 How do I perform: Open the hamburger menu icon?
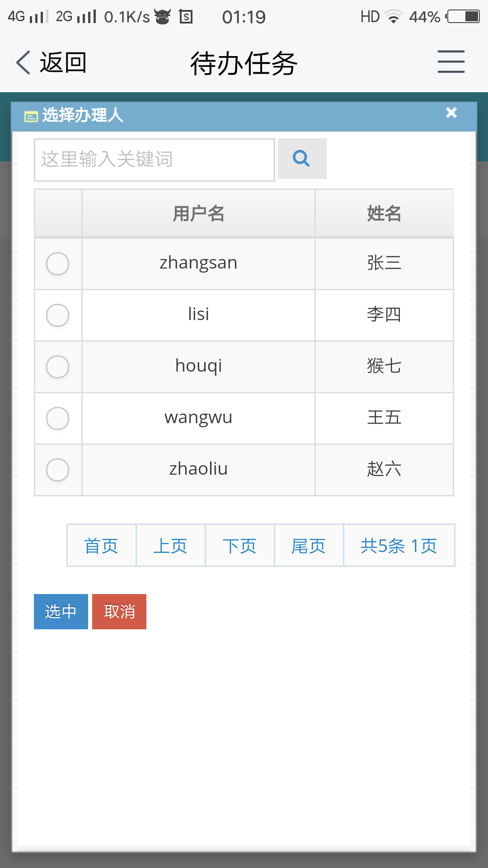(451, 62)
